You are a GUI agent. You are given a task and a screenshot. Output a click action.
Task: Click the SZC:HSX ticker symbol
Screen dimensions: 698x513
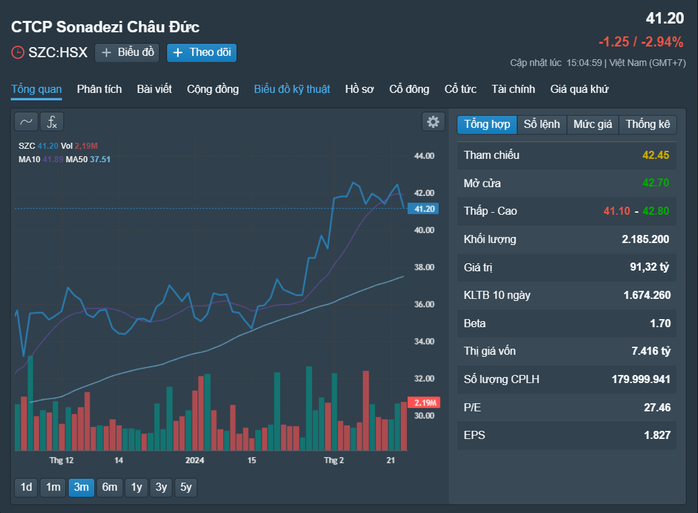58,53
